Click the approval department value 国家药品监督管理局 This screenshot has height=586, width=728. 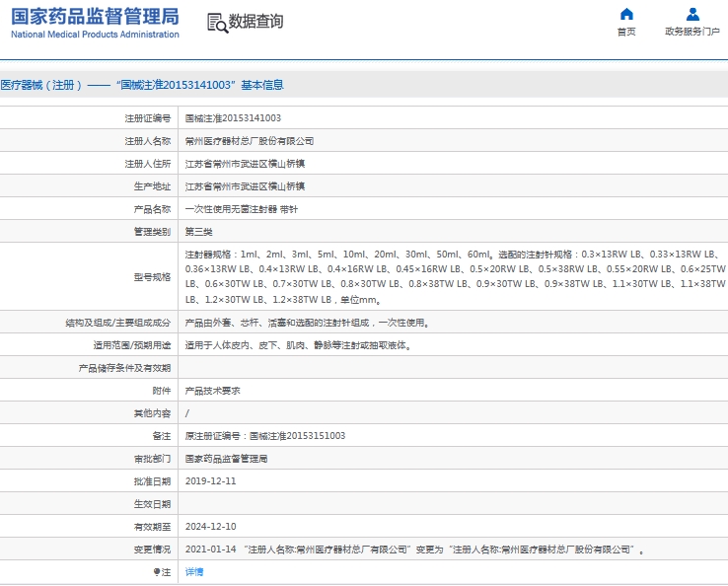coord(226,459)
